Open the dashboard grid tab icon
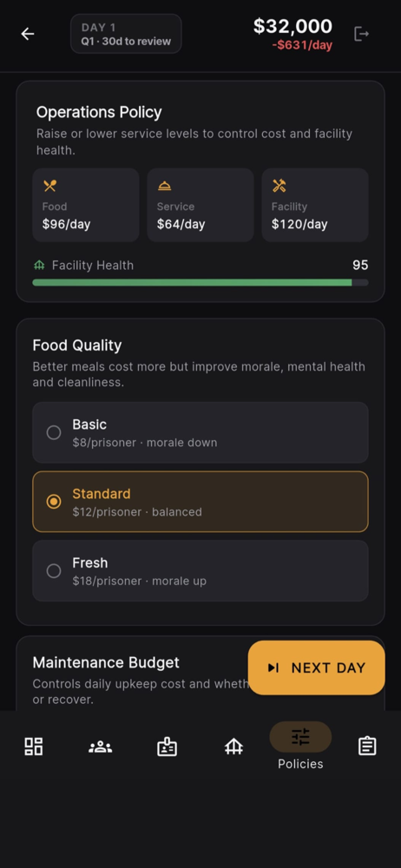Screen dimensions: 401x868 point(34,746)
